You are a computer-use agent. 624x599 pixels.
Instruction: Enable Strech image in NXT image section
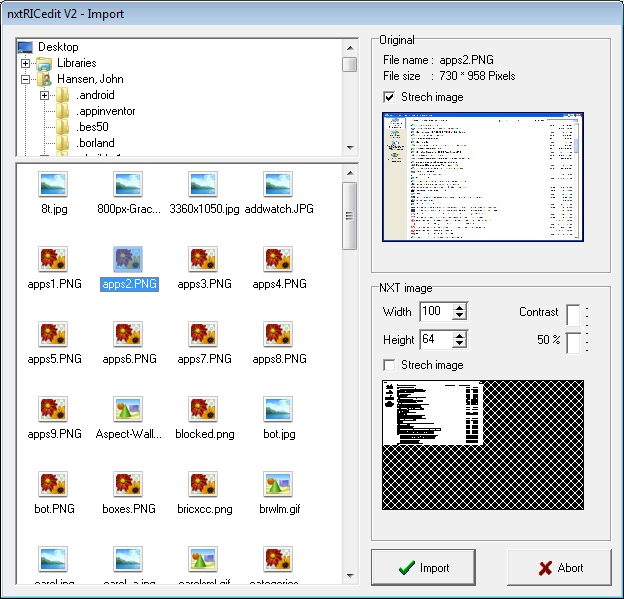(390, 365)
